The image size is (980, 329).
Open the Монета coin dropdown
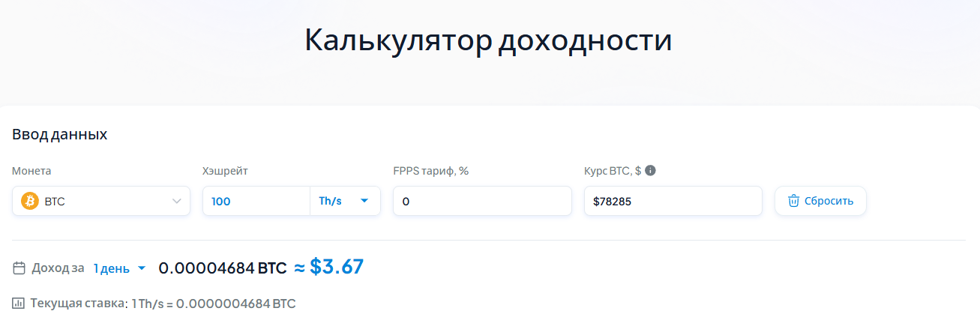coord(101,201)
